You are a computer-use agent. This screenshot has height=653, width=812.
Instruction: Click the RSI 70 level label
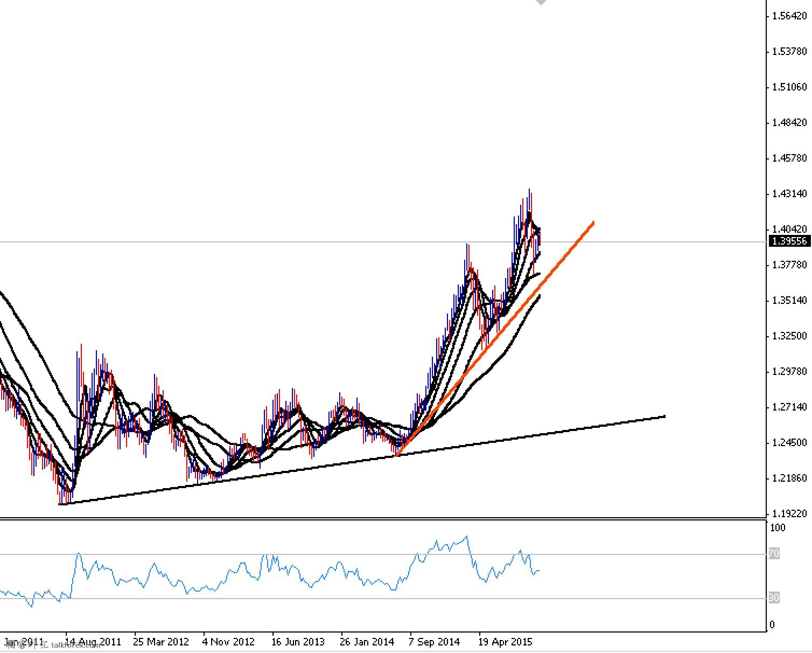[x=774, y=553]
